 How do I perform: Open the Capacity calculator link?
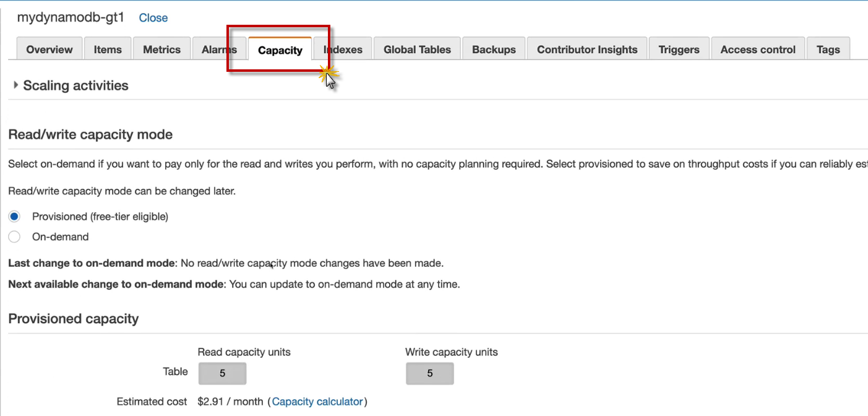[x=317, y=402]
